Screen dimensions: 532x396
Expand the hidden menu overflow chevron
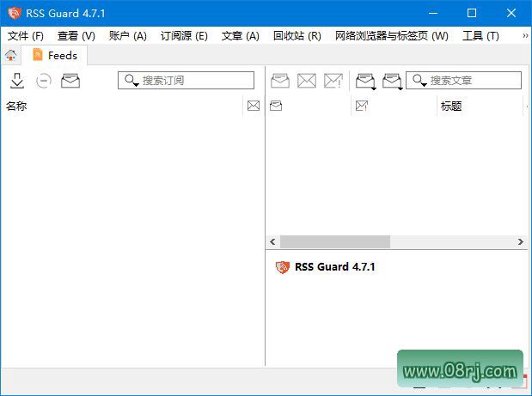[525, 35]
